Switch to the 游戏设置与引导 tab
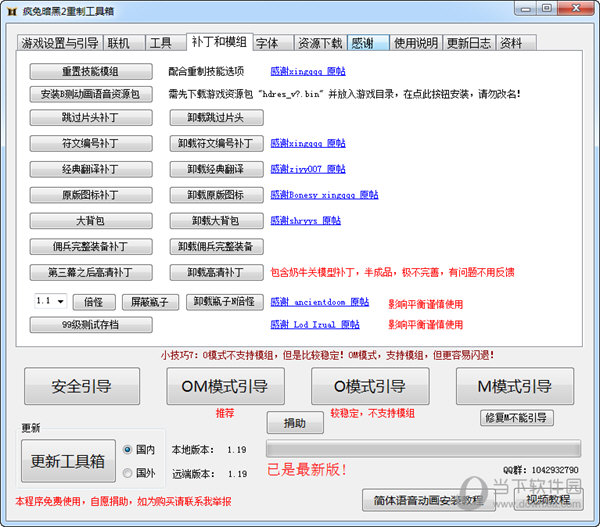The height and width of the screenshot is (527, 600). point(61,43)
